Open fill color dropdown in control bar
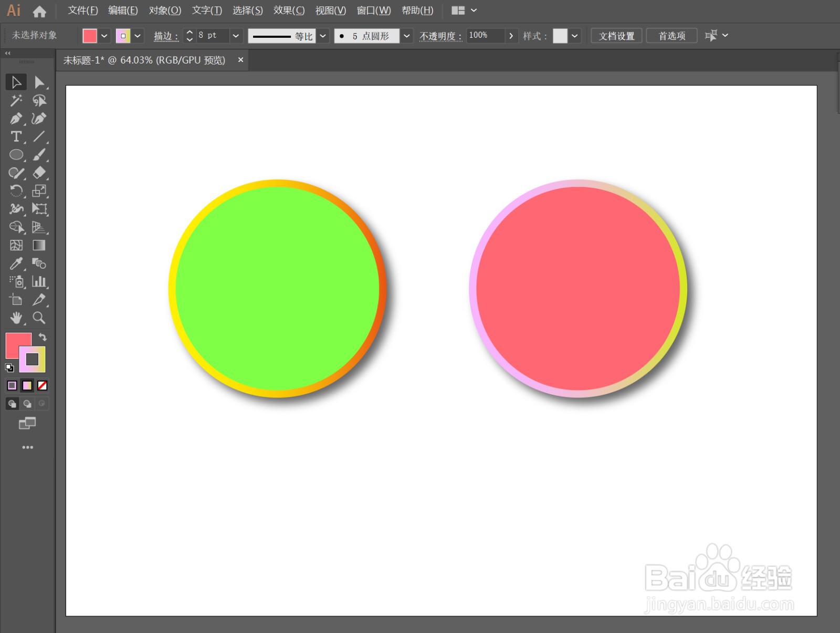Screen dimensions: 840x633 coord(104,36)
